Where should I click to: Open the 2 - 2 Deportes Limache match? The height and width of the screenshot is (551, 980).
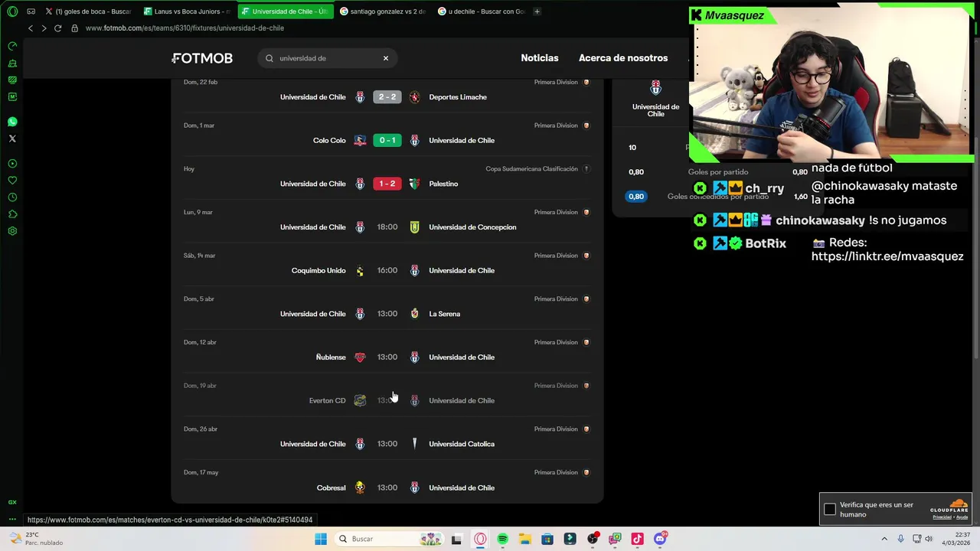click(387, 97)
